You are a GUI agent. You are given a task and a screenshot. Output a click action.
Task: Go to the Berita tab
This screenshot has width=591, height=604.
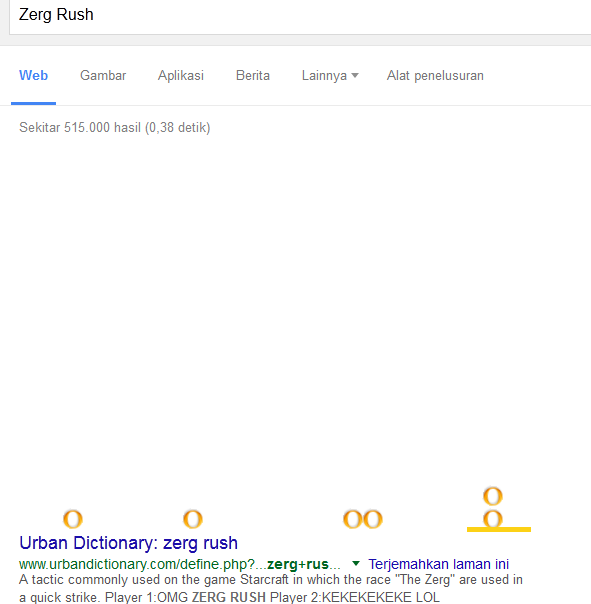point(253,76)
